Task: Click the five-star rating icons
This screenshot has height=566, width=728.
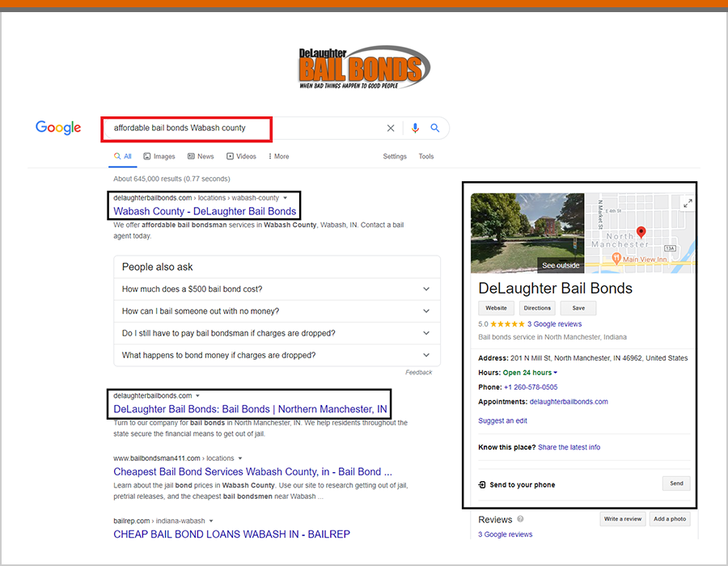Action: click(507, 324)
